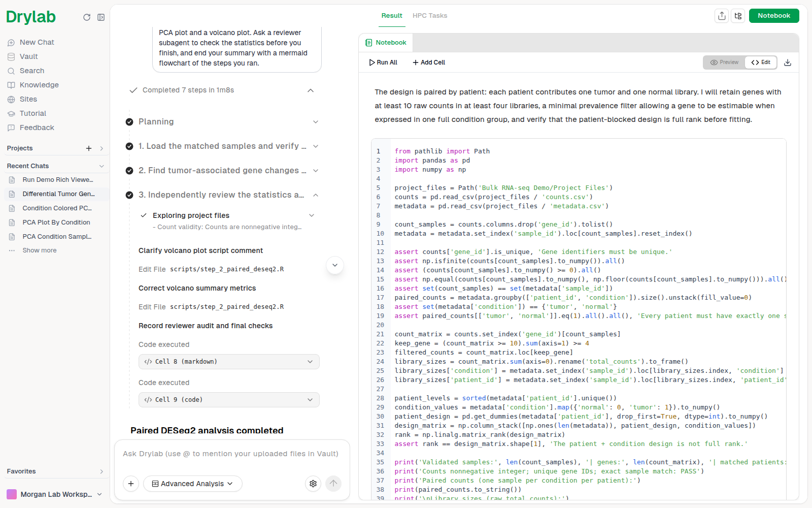Expand step 2 Find tumor-associated gene changes
This screenshot has height=508, width=812.
tap(316, 171)
